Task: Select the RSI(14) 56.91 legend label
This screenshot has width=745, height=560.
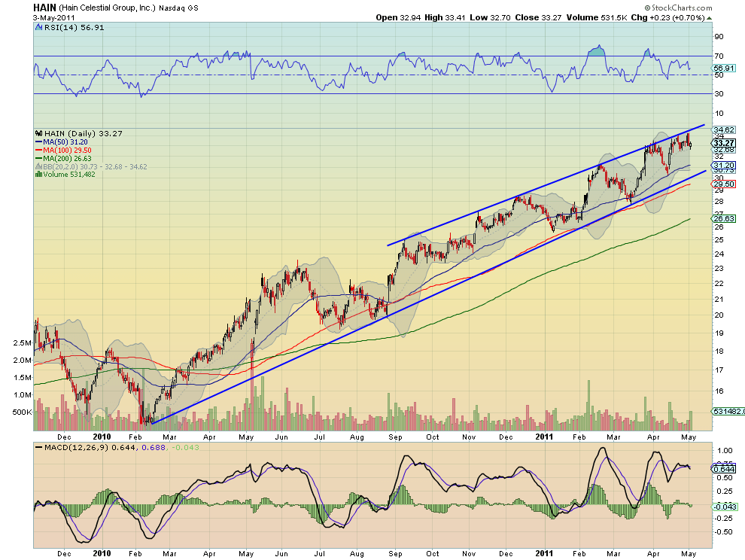Action: pos(74,28)
